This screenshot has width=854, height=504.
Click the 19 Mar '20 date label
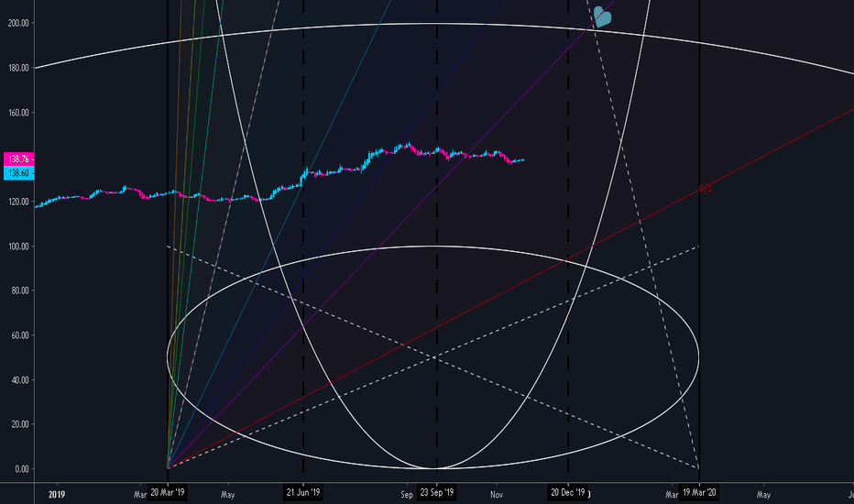click(x=699, y=493)
